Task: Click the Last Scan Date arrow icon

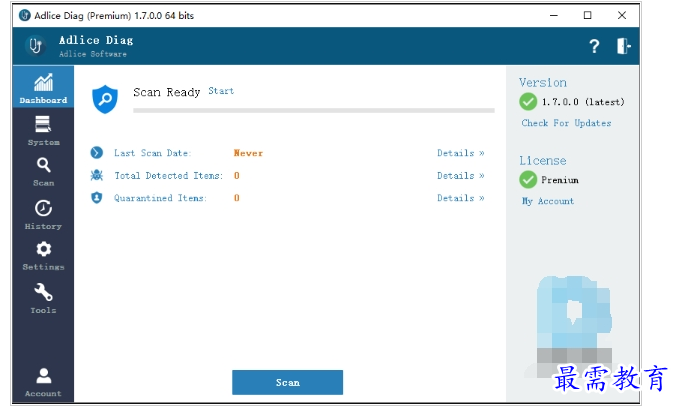Action: point(97,153)
